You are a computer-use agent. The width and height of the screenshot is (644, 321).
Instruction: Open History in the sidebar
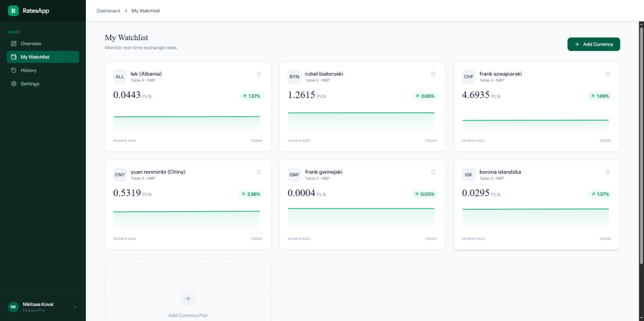(28, 70)
